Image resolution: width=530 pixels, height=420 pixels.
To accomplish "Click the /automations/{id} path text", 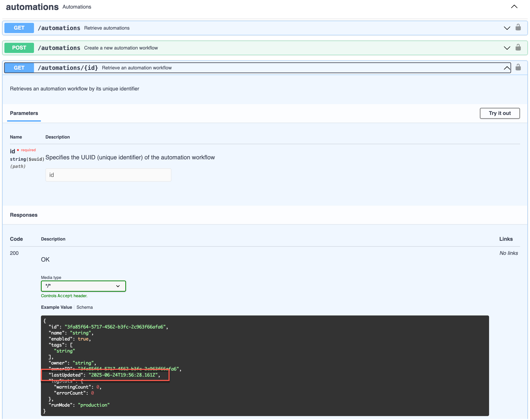I will tap(68, 68).
